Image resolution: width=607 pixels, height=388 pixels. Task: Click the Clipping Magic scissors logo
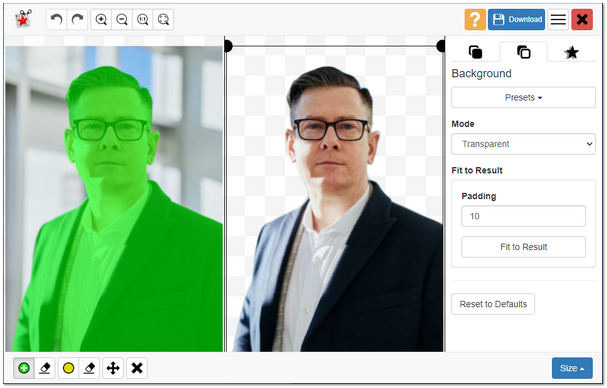tap(23, 19)
